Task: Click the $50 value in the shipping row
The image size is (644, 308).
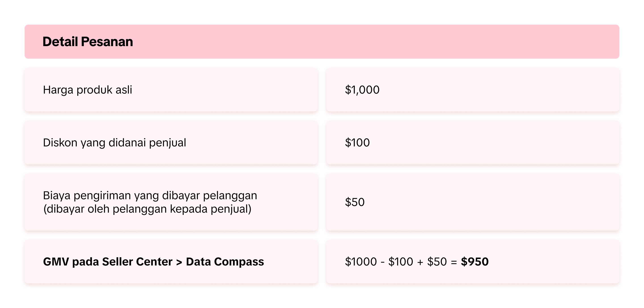Action: click(355, 202)
